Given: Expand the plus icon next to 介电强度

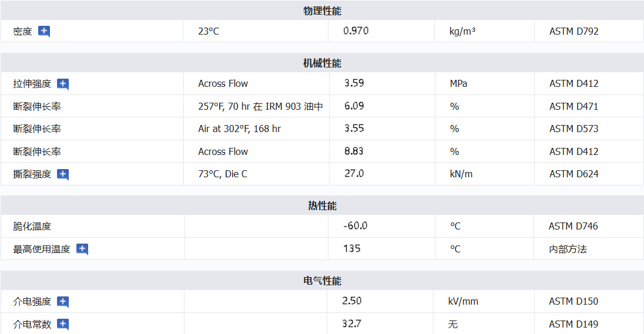Looking at the screenshot, I should point(63,302).
